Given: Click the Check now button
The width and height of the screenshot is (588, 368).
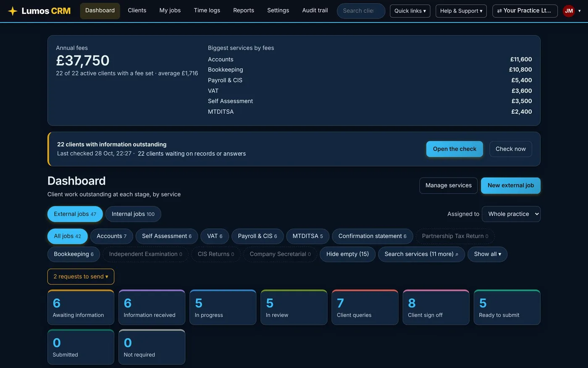Looking at the screenshot, I should (x=510, y=149).
